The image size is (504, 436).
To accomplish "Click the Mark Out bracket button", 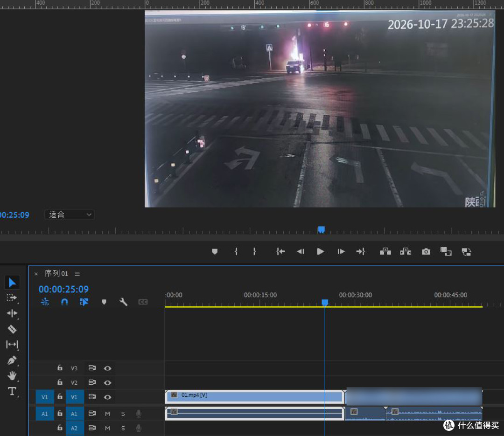I will coord(255,252).
